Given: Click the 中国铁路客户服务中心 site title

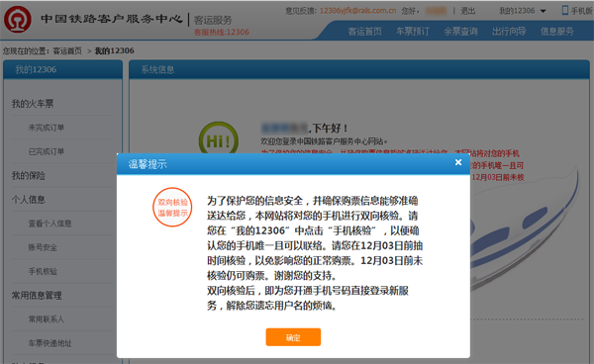Looking at the screenshot, I should point(112,19).
